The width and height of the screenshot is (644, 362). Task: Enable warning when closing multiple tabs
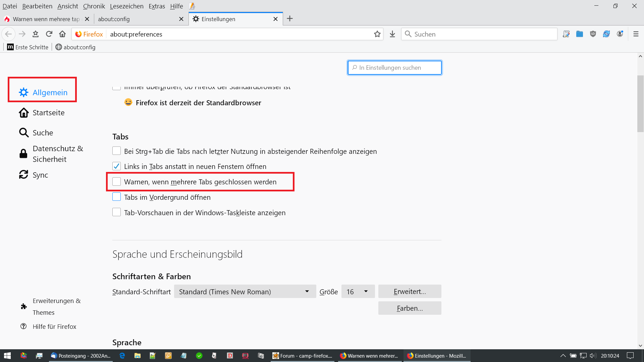(x=116, y=182)
